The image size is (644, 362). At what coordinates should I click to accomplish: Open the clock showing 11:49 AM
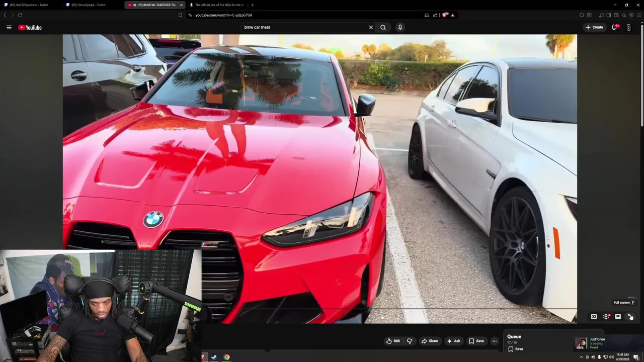click(x=623, y=357)
